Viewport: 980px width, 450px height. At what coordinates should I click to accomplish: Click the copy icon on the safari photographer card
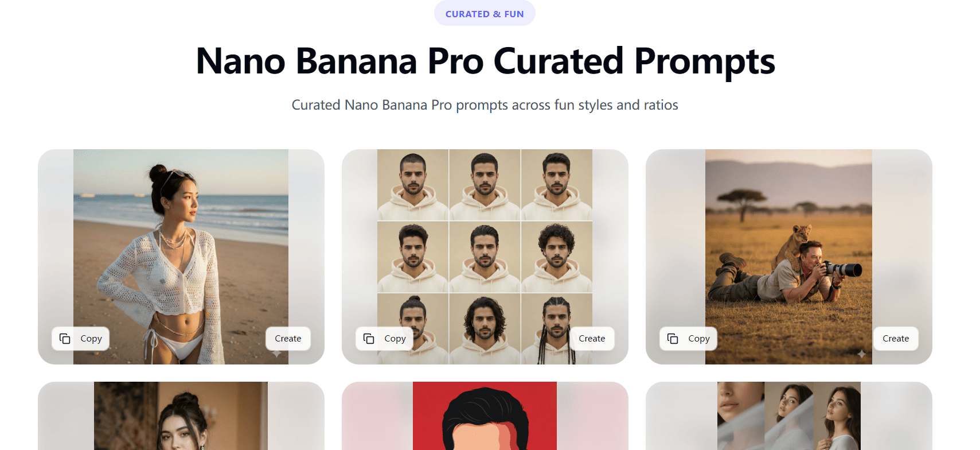(671, 339)
